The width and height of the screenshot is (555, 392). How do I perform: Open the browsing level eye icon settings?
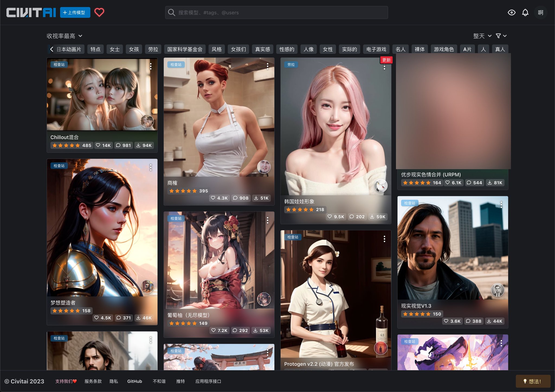[512, 12]
